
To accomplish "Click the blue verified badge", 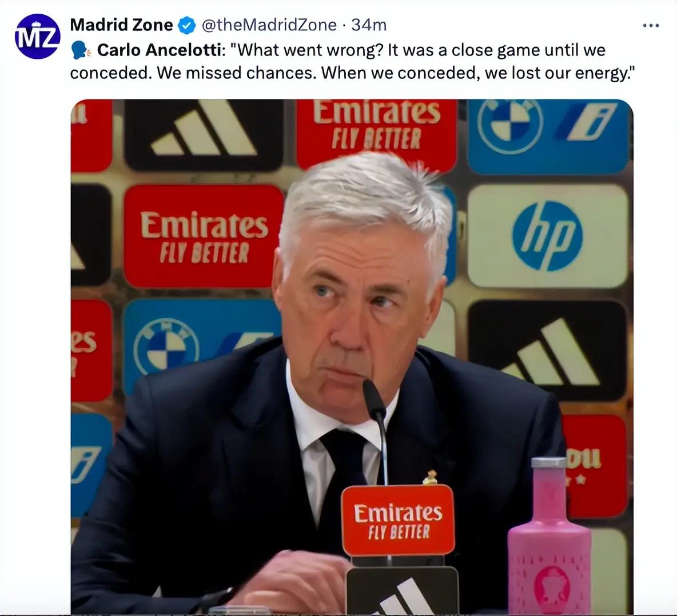I will coord(187,25).
